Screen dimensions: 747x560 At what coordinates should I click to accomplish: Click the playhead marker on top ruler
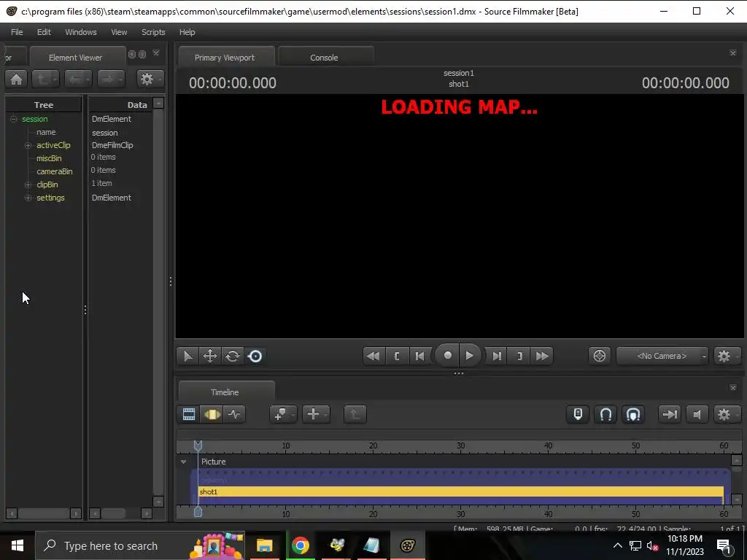(198, 446)
